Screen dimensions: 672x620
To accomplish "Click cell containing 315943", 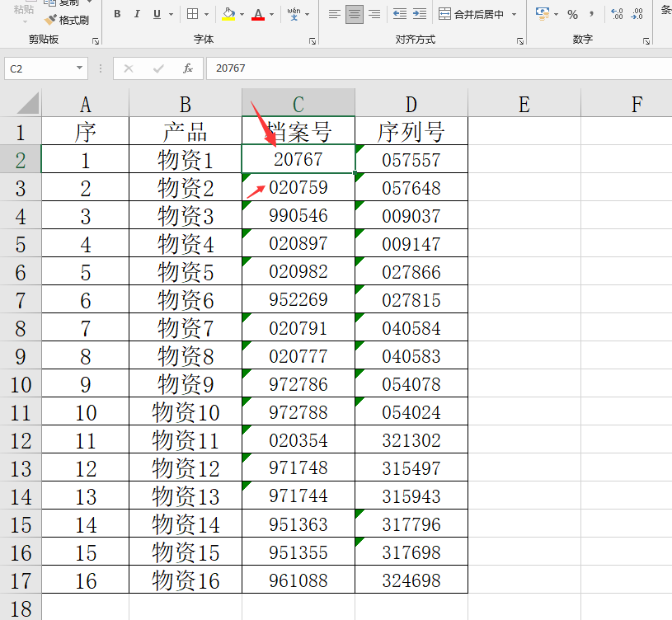I will [411, 496].
